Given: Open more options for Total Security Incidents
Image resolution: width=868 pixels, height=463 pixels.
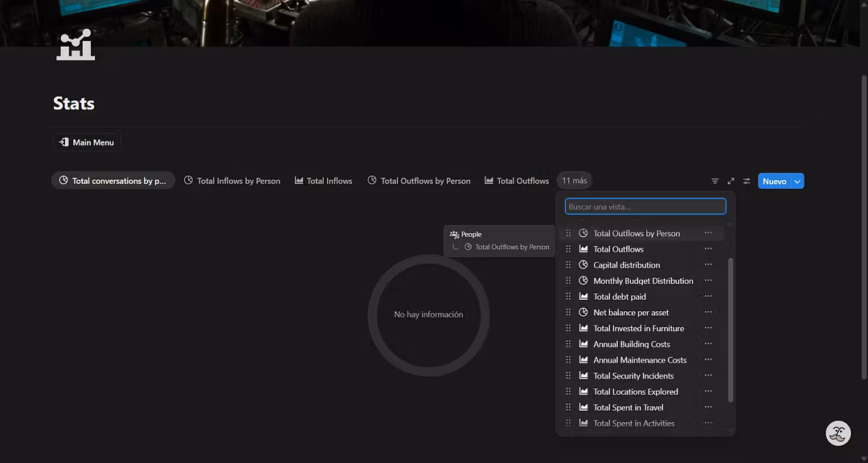Looking at the screenshot, I should pos(708,376).
